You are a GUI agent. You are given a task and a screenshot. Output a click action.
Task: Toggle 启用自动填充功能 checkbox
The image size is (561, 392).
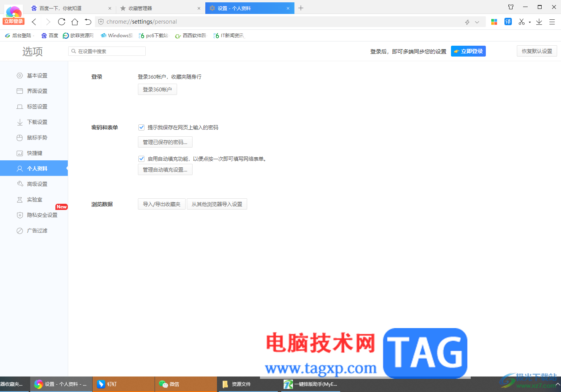(141, 158)
